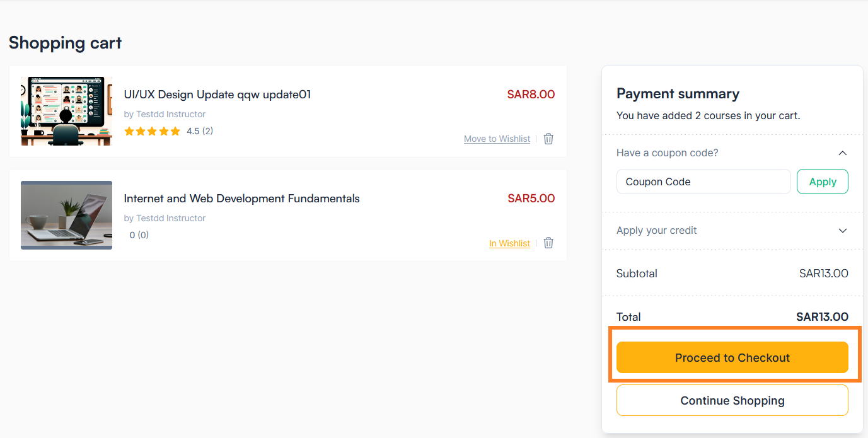Move UI/UX Design course to Wishlist
868x438 pixels.
tap(497, 139)
